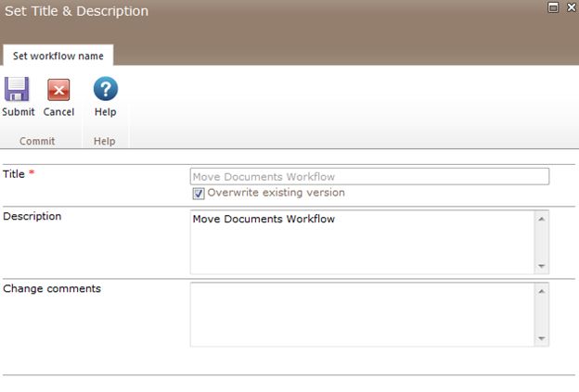Click the Commit group label

[37, 141]
